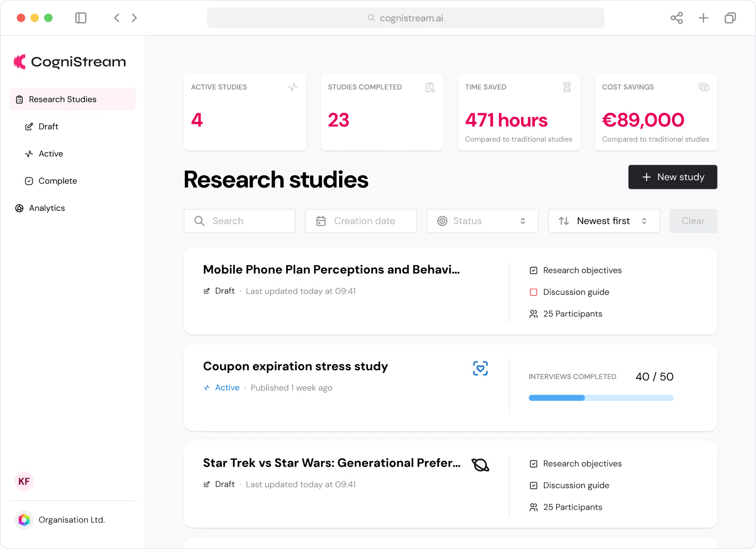756x549 pixels.
Task: Open Mobile Phone Plan Perceptions study
Action: (x=331, y=270)
